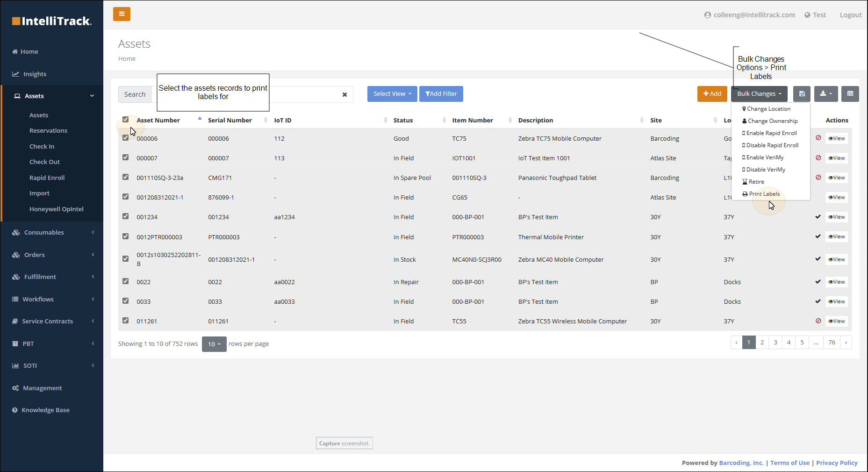The image size is (868, 472).
Task: Uncheck the checkbox for asset 001110SQ-3-23a
Action: click(x=125, y=177)
